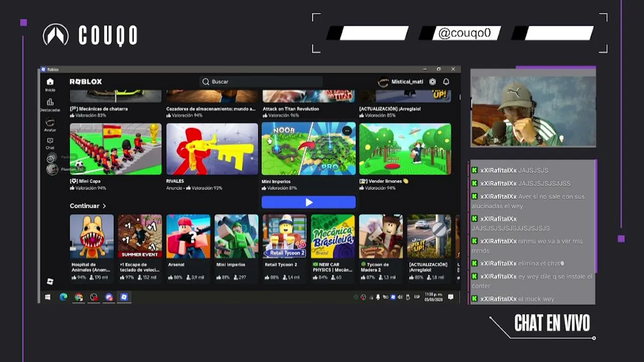Expand the Continuar section arrow
This screenshot has width=644, height=362.
104,206
